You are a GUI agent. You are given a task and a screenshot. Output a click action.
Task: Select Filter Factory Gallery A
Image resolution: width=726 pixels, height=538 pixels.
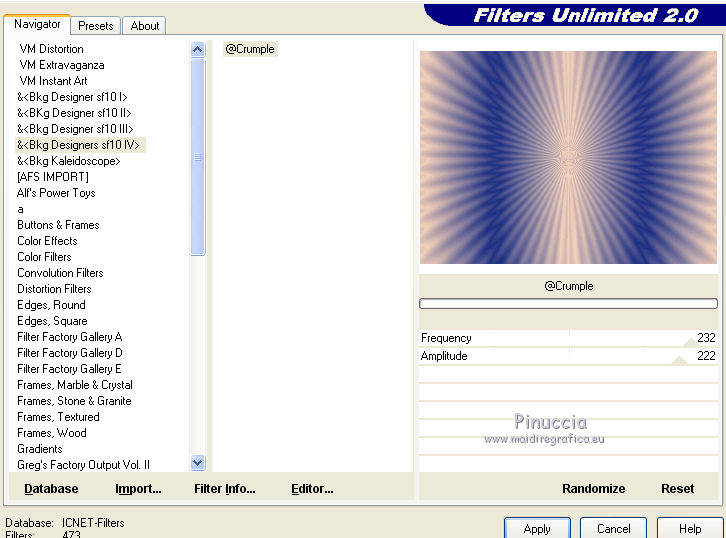pos(69,337)
